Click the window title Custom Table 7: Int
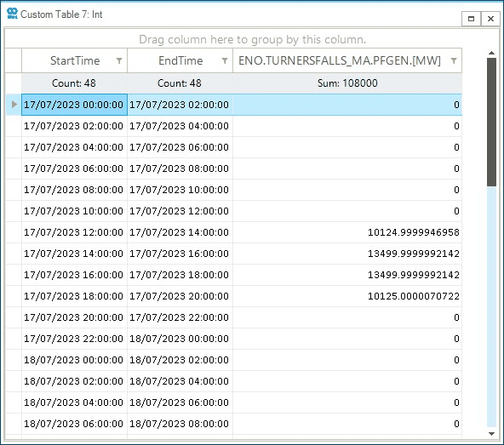The image size is (504, 445). (x=61, y=14)
